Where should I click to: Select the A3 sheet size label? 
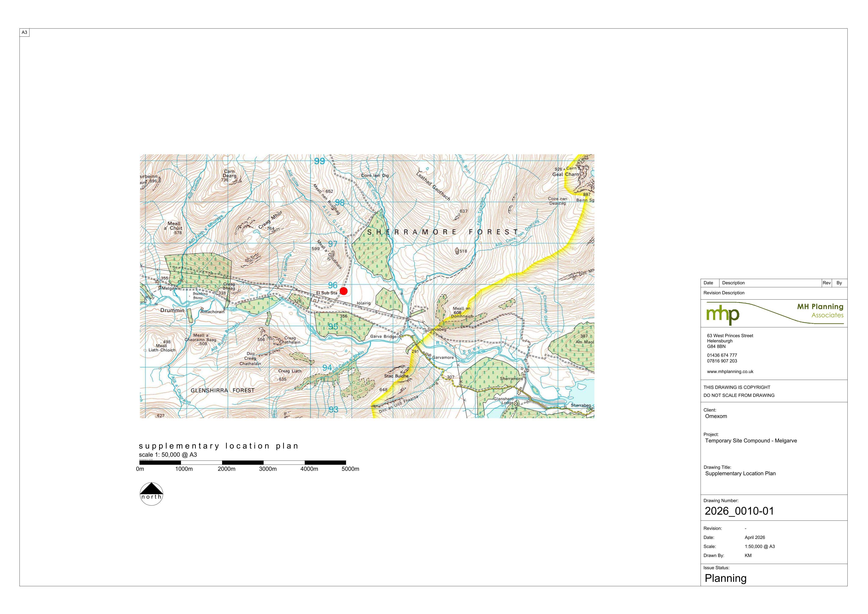pos(24,32)
